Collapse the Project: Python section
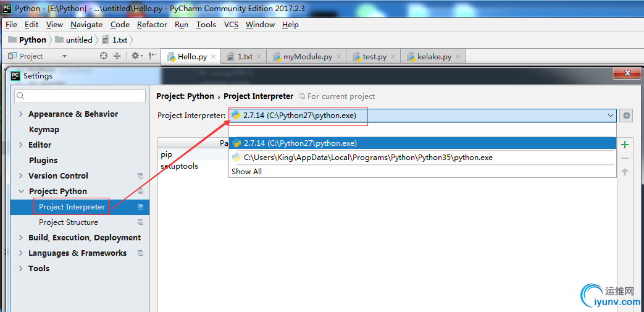The width and height of the screenshot is (644, 312). (x=21, y=192)
